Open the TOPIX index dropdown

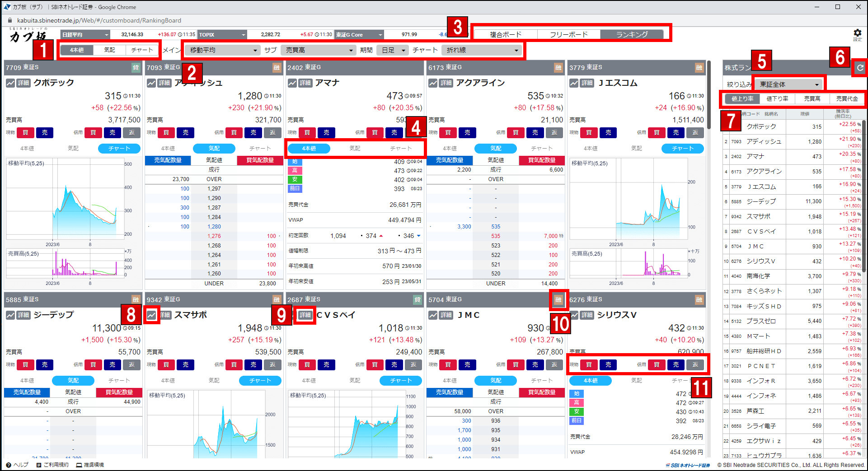[222, 35]
